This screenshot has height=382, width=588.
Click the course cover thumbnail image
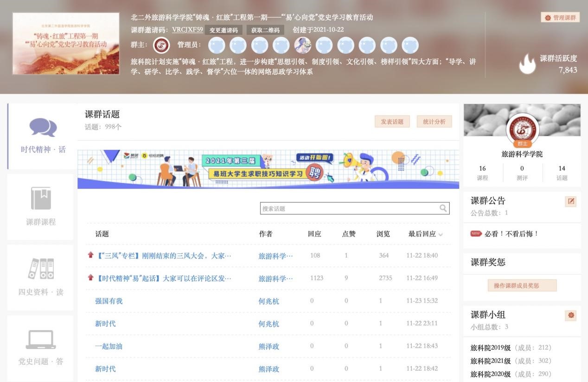66,44
